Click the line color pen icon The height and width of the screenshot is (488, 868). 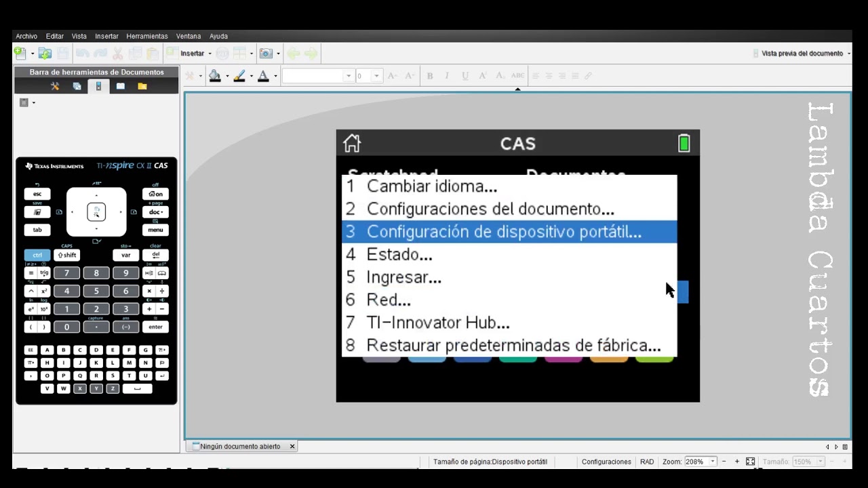[239, 76]
